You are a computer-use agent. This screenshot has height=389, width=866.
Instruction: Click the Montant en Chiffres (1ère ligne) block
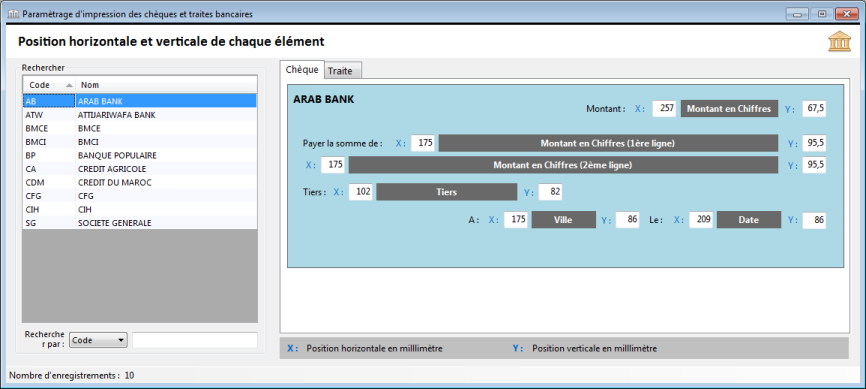pos(608,143)
